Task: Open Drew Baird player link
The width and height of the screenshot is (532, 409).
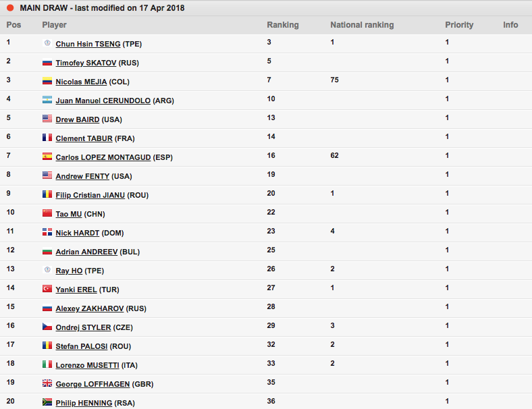Action: tap(78, 119)
